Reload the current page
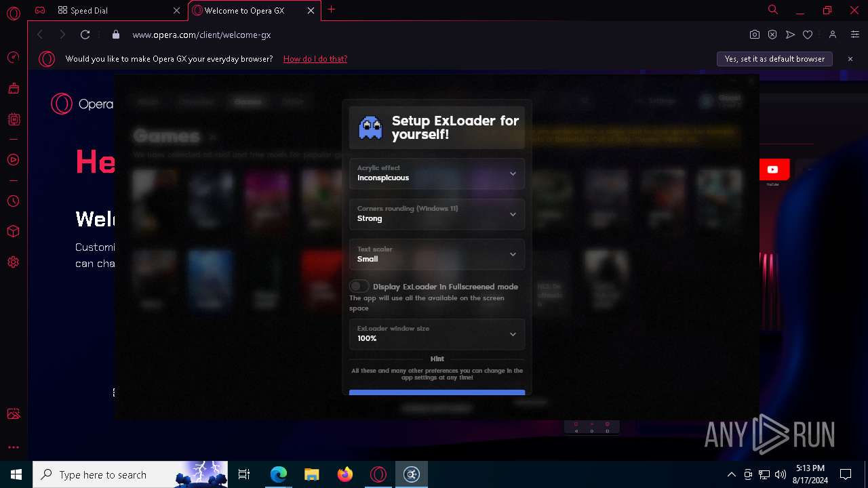This screenshot has height=488, width=868. (x=85, y=35)
